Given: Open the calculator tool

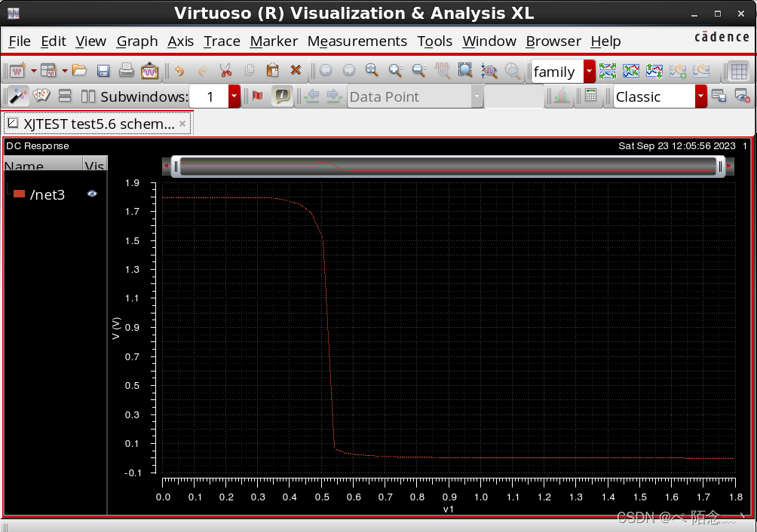Looking at the screenshot, I should (x=590, y=95).
